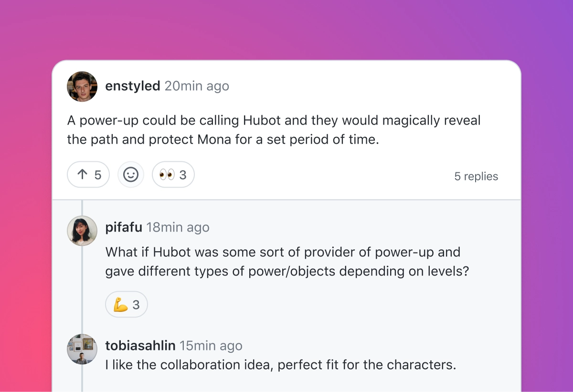Viewport: 573px width, 392px height.
Task: Toggle the flexed bicep reaction on pifafu's reply
Action: [127, 305]
